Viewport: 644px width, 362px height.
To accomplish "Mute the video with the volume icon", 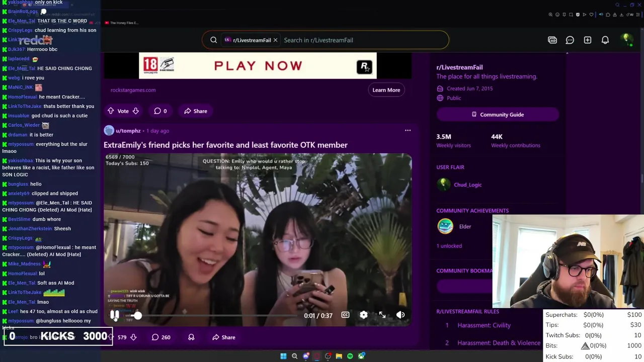I will tap(400, 315).
